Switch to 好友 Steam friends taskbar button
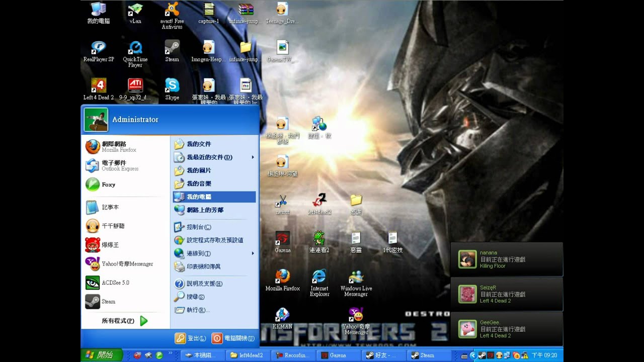The image size is (644, 362). pyautogui.click(x=385, y=355)
